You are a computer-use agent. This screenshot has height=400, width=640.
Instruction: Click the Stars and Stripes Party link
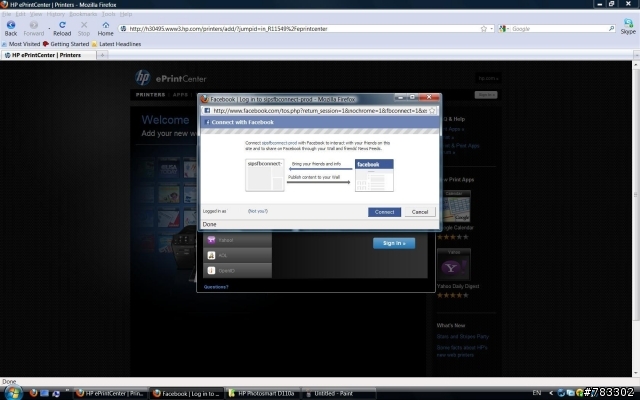click(x=462, y=337)
